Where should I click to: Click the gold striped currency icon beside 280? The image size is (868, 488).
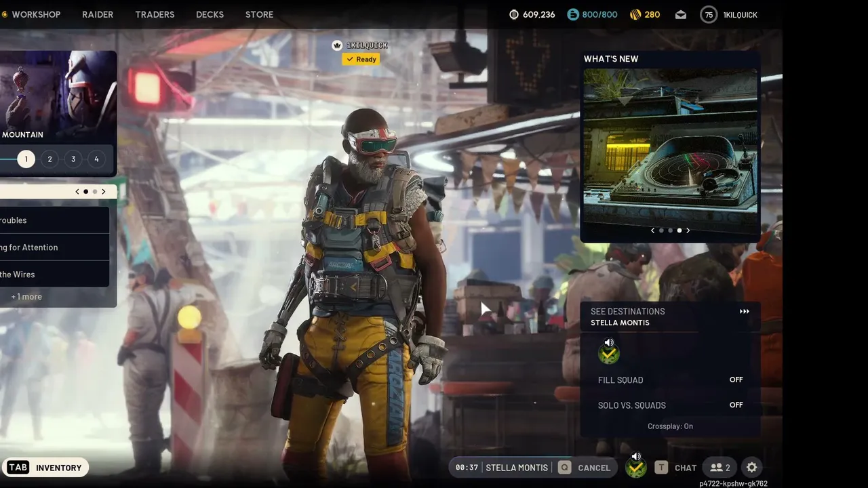635,14
